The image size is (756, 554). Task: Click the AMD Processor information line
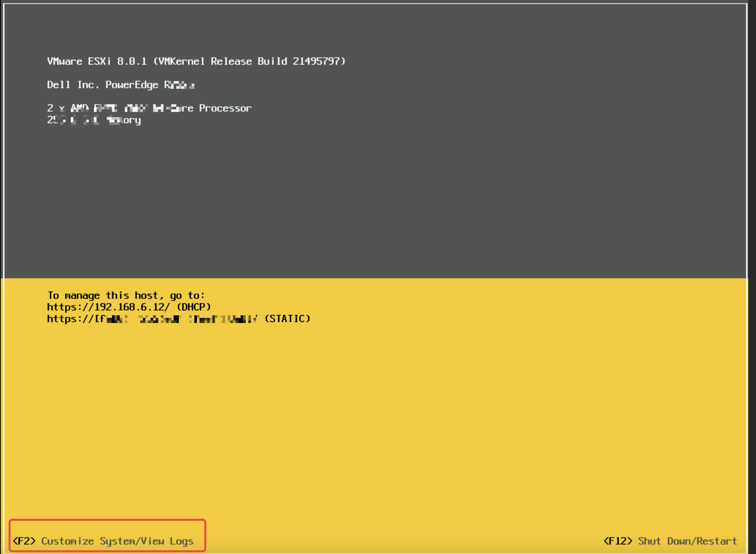(149, 108)
